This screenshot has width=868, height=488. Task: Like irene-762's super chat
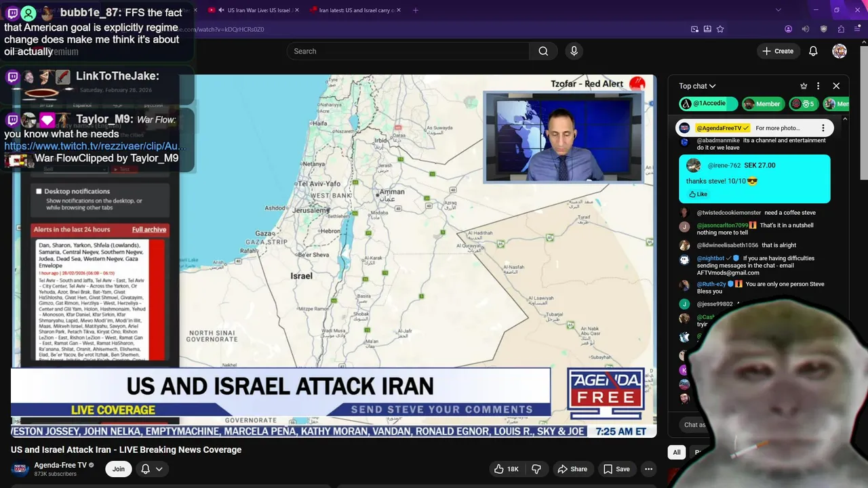tap(698, 194)
